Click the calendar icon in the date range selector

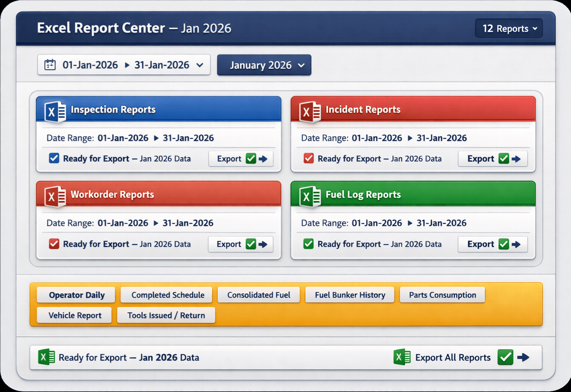(50, 64)
